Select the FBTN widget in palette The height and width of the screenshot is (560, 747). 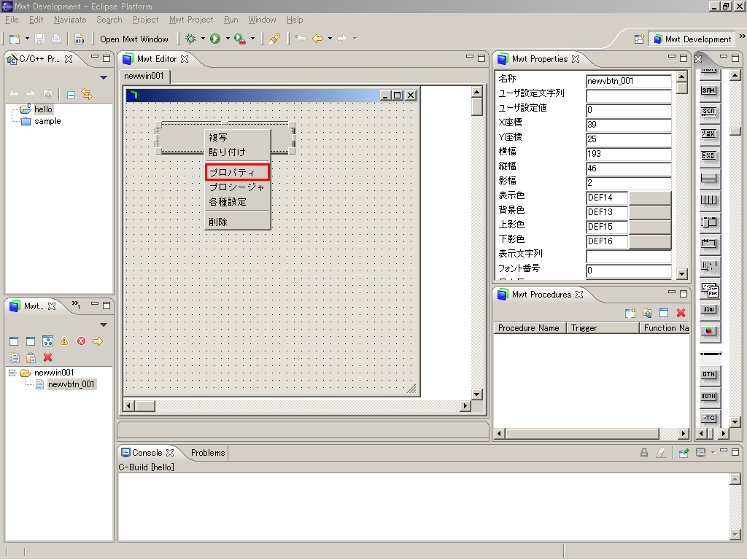[x=709, y=396]
